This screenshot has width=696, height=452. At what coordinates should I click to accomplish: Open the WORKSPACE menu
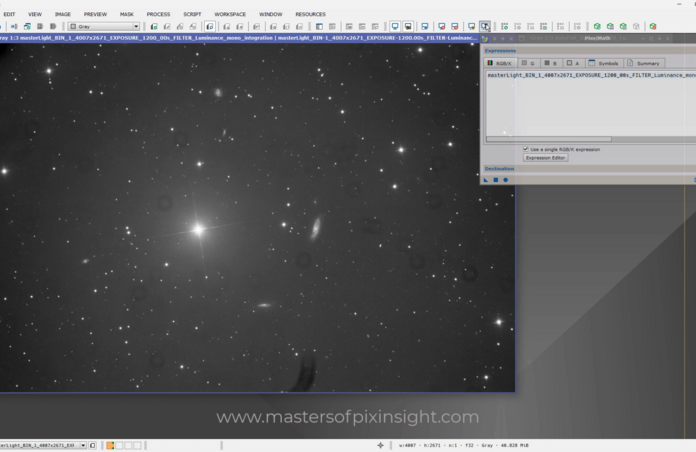pos(229,14)
